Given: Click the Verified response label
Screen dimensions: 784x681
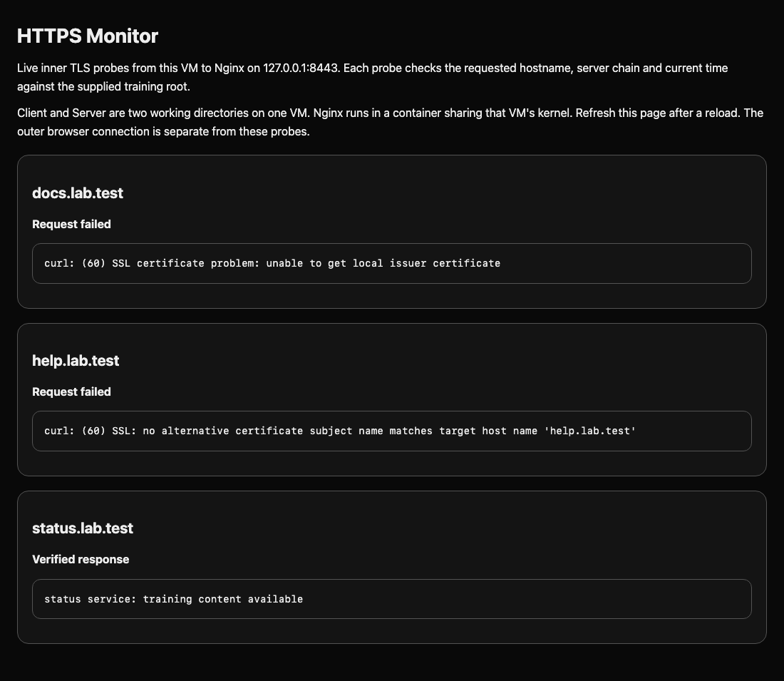Looking at the screenshot, I should click(x=81, y=559).
